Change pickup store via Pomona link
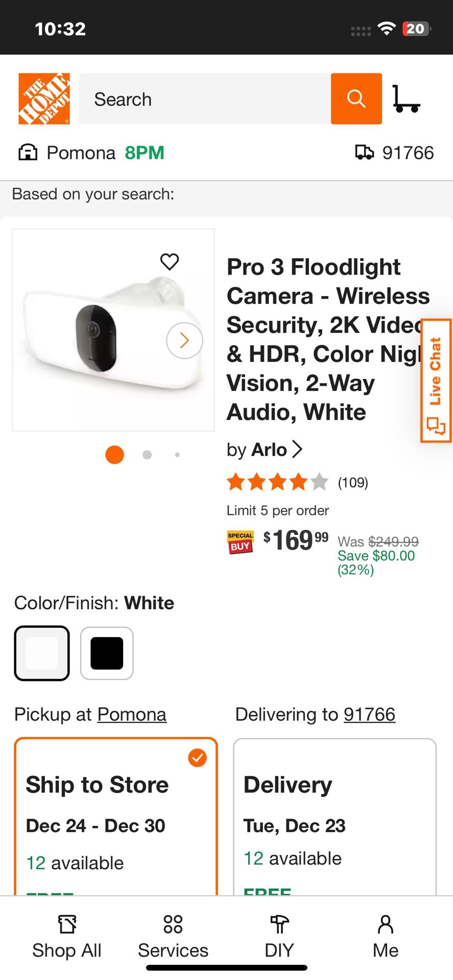Image resolution: width=453 pixels, height=980 pixels. click(x=132, y=715)
